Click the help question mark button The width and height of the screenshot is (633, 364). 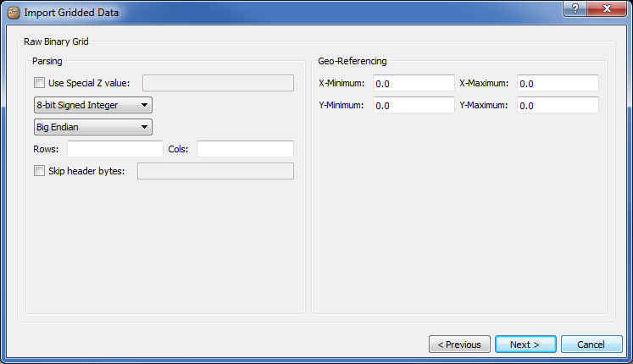pos(575,8)
